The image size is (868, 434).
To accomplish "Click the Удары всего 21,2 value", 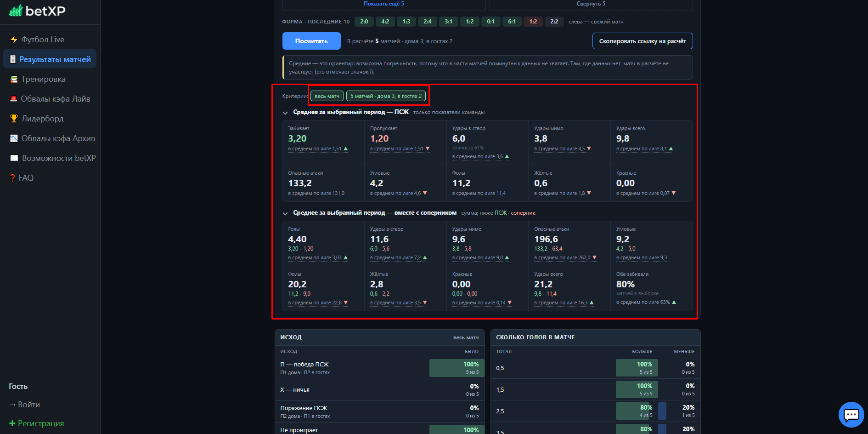I will 543,284.
